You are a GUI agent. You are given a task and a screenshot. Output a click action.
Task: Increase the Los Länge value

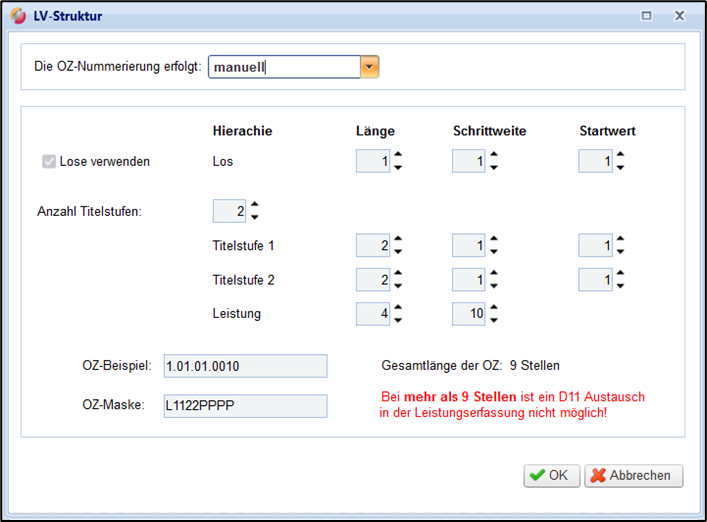(398, 155)
